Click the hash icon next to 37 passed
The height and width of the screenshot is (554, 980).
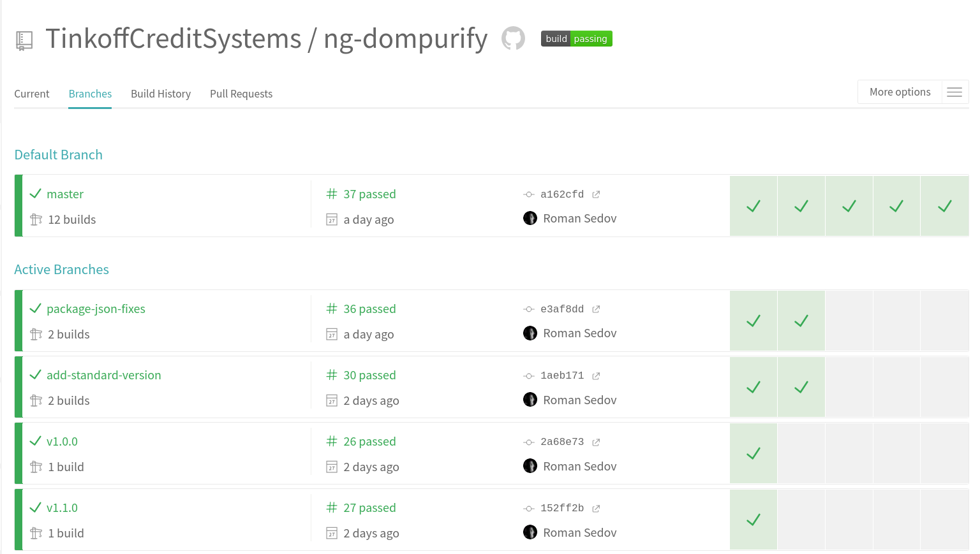[x=332, y=194]
